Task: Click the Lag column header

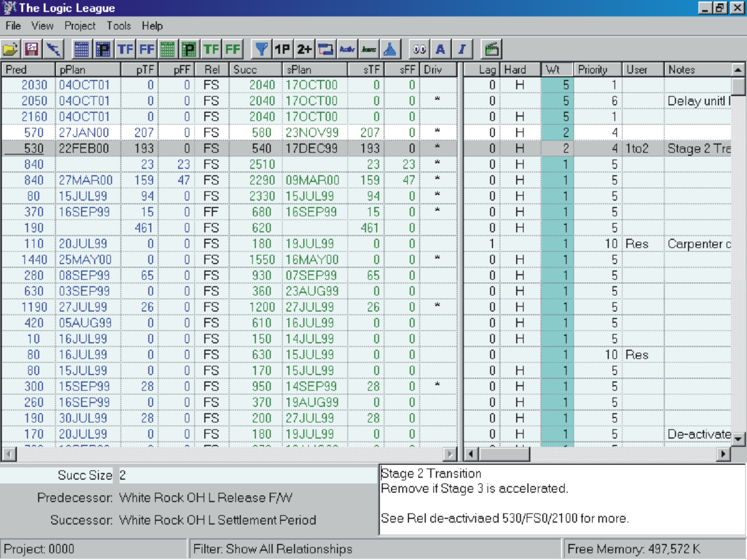Action: coord(481,69)
